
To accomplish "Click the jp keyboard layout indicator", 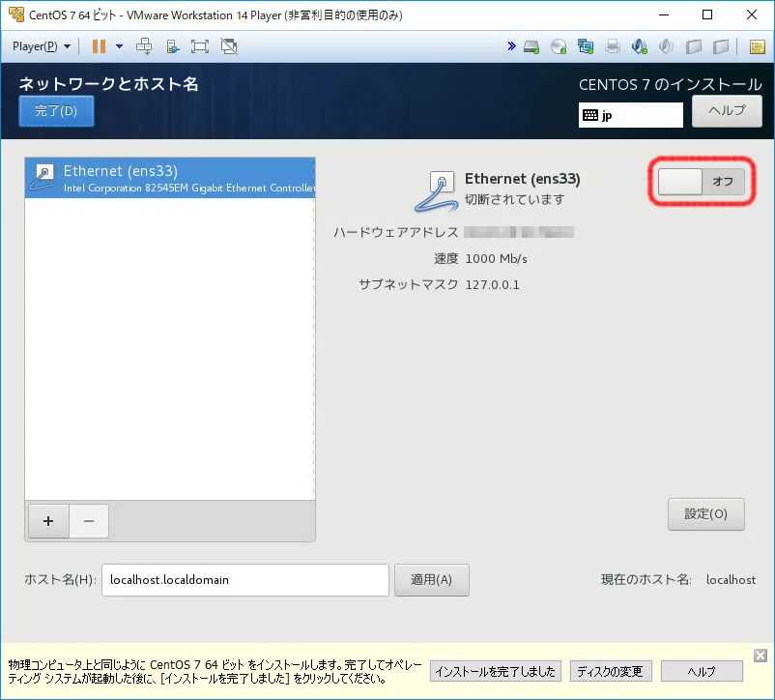I will tap(631, 115).
